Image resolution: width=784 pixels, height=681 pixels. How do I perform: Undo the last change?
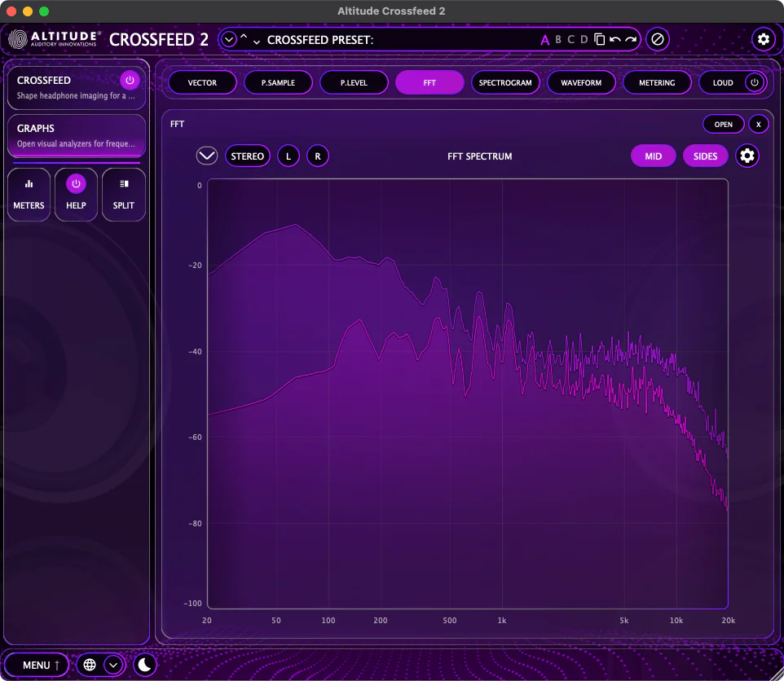pos(615,39)
